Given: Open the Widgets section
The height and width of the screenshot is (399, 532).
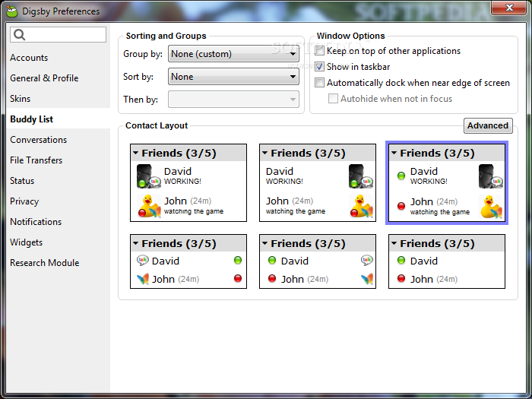Looking at the screenshot, I should 58,242.
